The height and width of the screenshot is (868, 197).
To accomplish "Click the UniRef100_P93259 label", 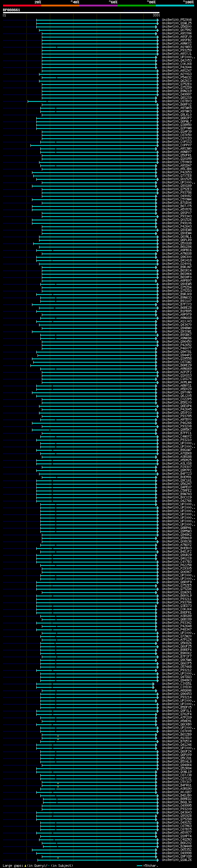I will (177, 50).
